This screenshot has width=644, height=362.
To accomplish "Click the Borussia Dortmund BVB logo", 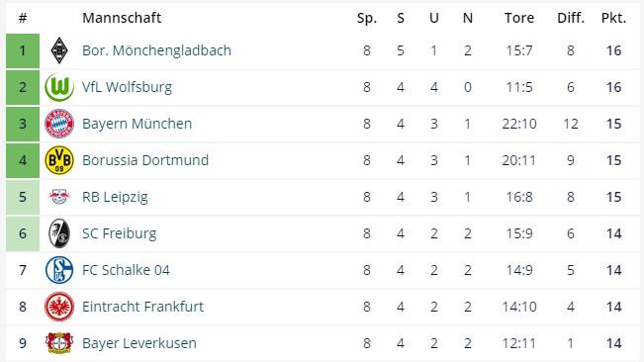I will click(59, 160).
